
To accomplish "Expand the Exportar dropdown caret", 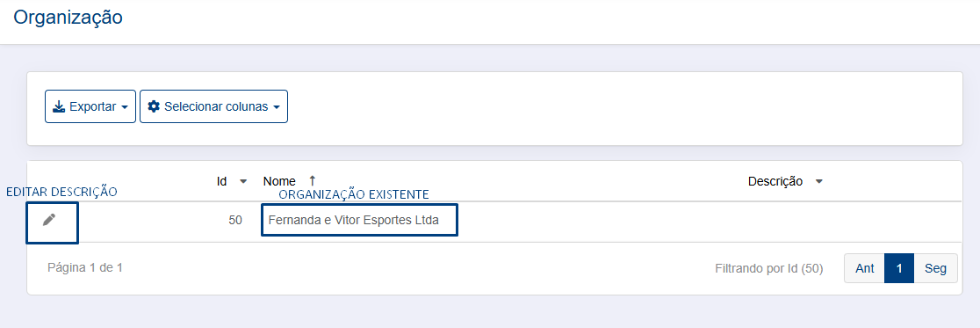I will tap(125, 107).
